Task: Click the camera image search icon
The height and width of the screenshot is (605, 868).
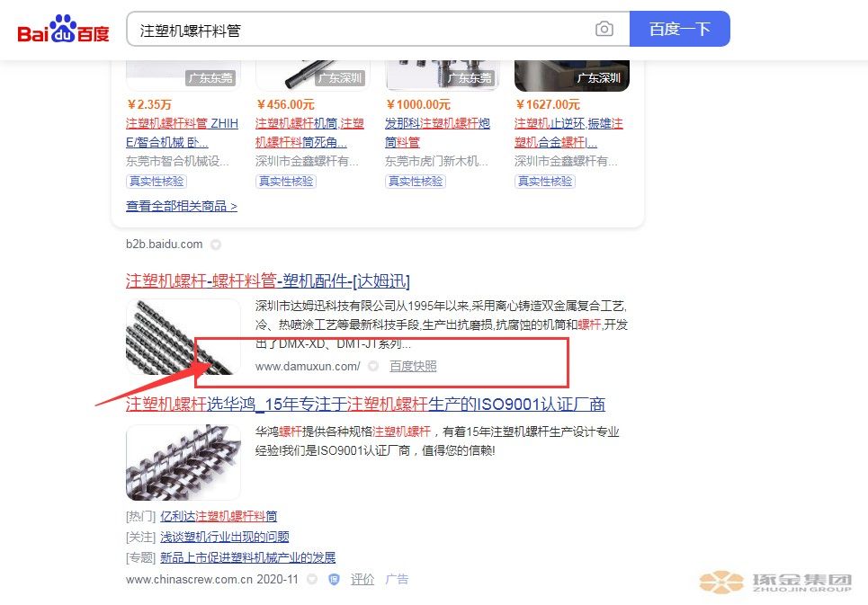Action: (x=604, y=29)
